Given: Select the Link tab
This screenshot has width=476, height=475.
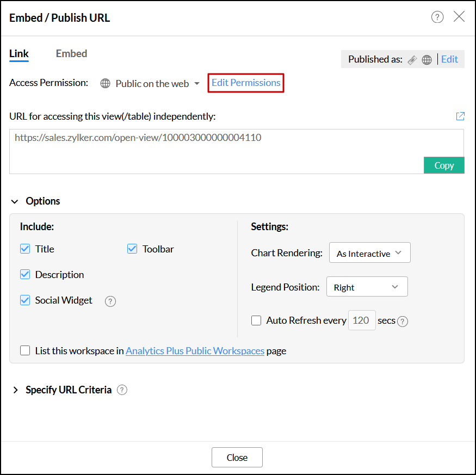Looking at the screenshot, I should pyautogui.click(x=19, y=53).
